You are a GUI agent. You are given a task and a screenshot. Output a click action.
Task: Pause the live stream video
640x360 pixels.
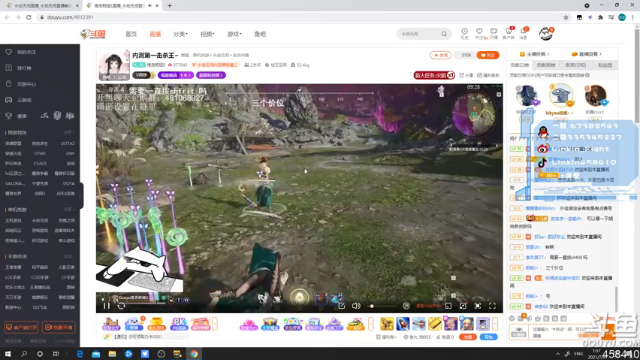[107, 306]
